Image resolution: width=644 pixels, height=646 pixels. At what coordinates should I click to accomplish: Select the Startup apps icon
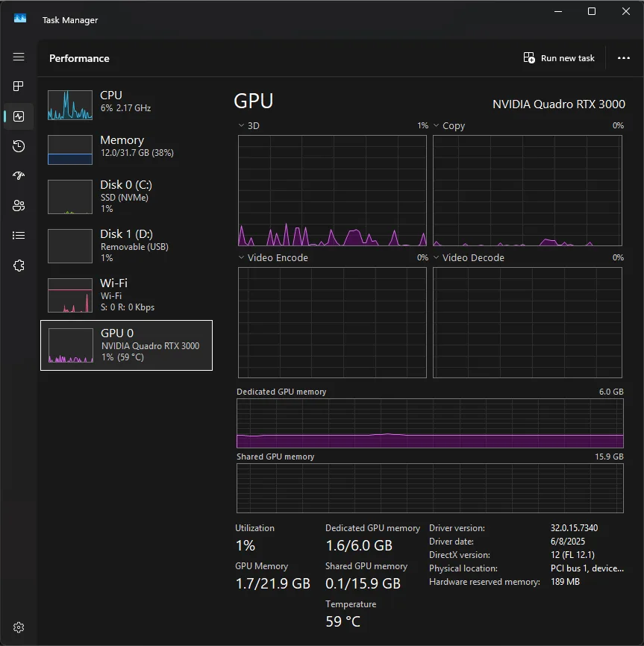pos(18,176)
